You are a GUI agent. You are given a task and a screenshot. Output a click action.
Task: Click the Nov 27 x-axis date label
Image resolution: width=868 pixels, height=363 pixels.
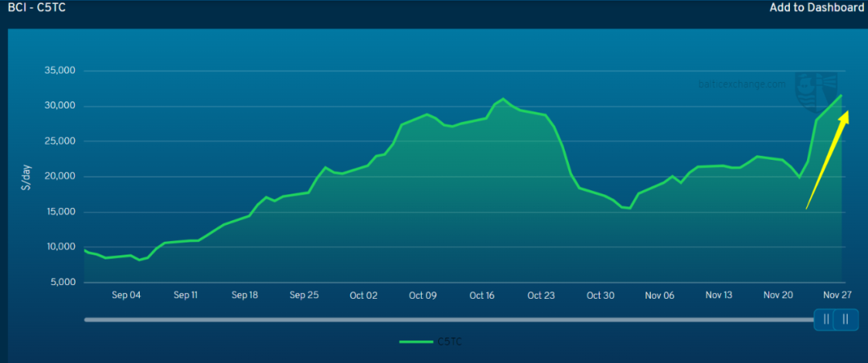coord(837,295)
